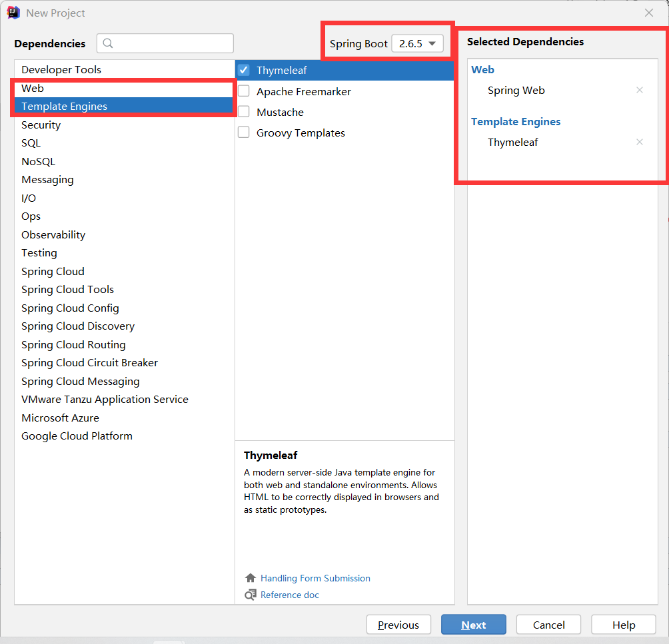The height and width of the screenshot is (644, 669).
Task: Select Thymeleaf under Template Engines in Selected Dependencies
Action: pos(513,143)
